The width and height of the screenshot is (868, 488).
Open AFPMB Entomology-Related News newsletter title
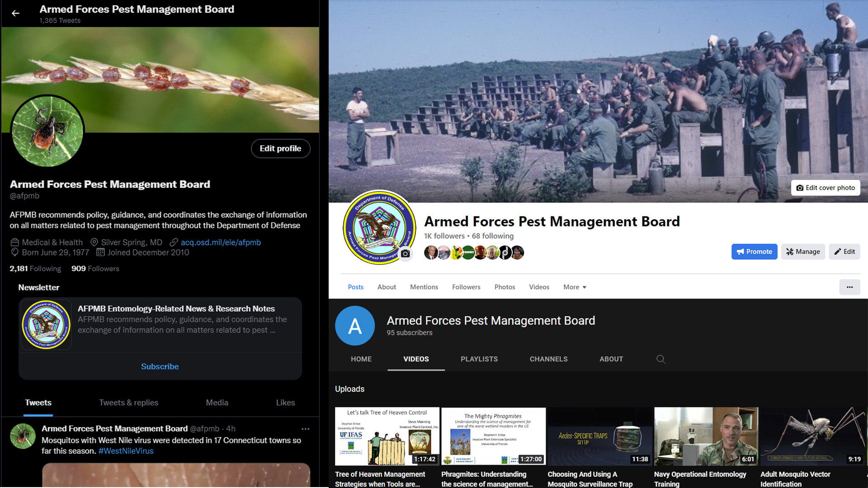tap(176, 309)
